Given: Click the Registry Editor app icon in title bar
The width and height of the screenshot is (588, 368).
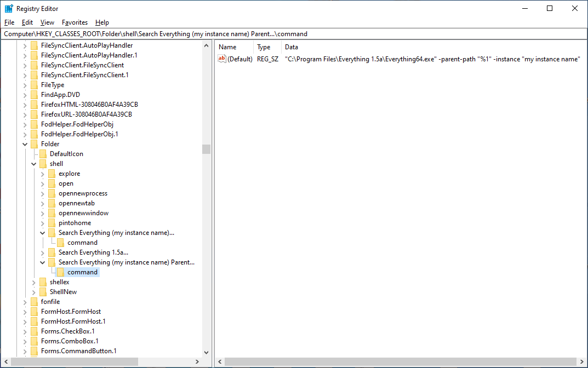Looking at the screenshot, I should [9, 8].
